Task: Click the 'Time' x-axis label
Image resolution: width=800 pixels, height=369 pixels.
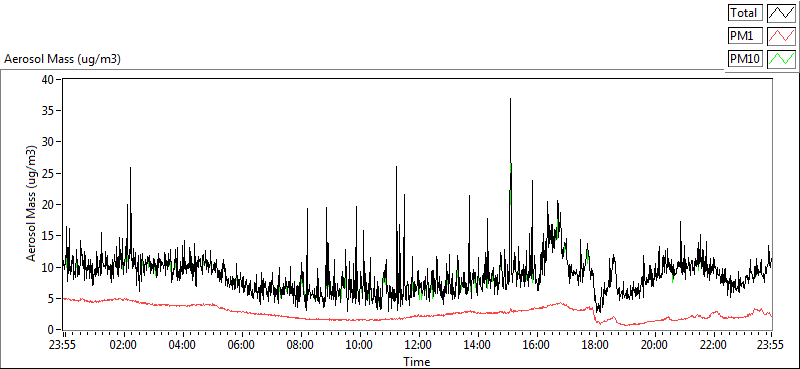Action: tap(417, 362)
